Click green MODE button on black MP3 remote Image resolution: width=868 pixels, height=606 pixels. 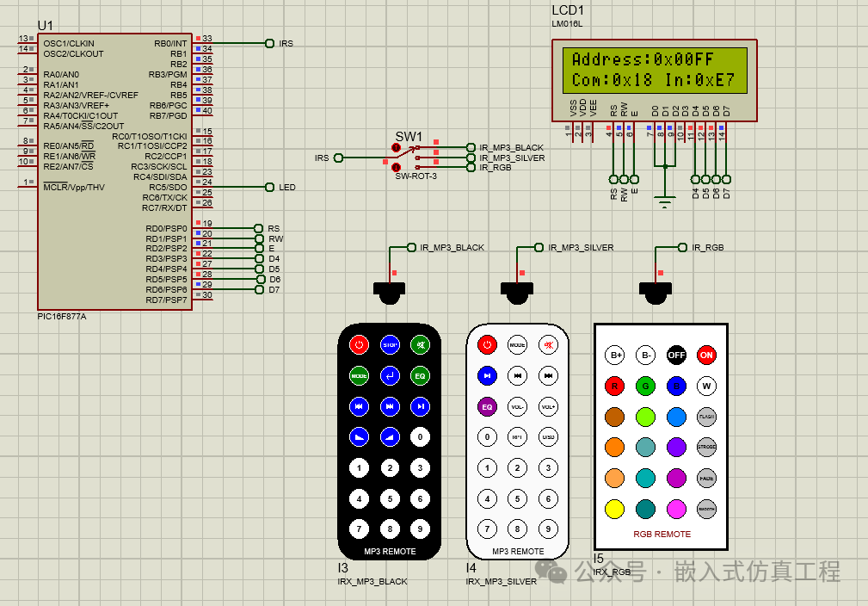[359, 375]
